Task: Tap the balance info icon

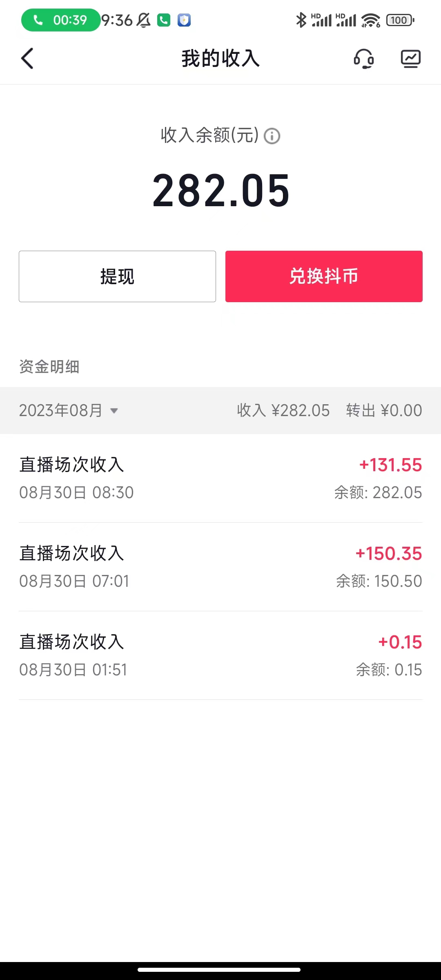Action: pyautogui.click(x=272, y=136)
